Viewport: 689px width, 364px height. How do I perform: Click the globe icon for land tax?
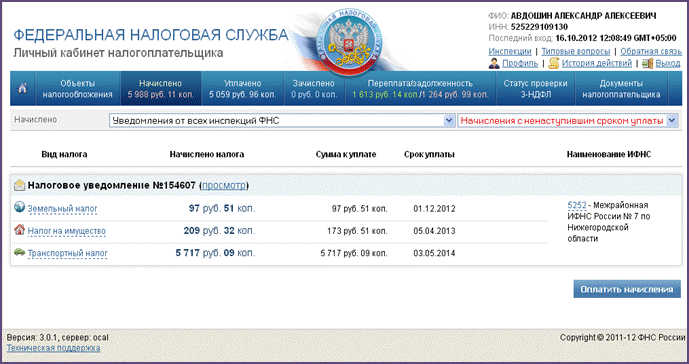pos(19,207)
